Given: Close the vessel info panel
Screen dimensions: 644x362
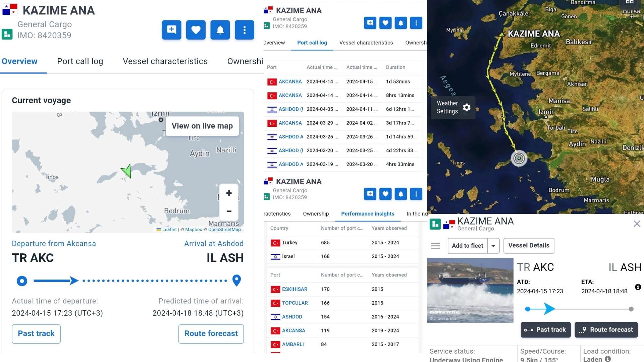Looking at the screenshot, I should pyautogui.click(x=637, y=224).
